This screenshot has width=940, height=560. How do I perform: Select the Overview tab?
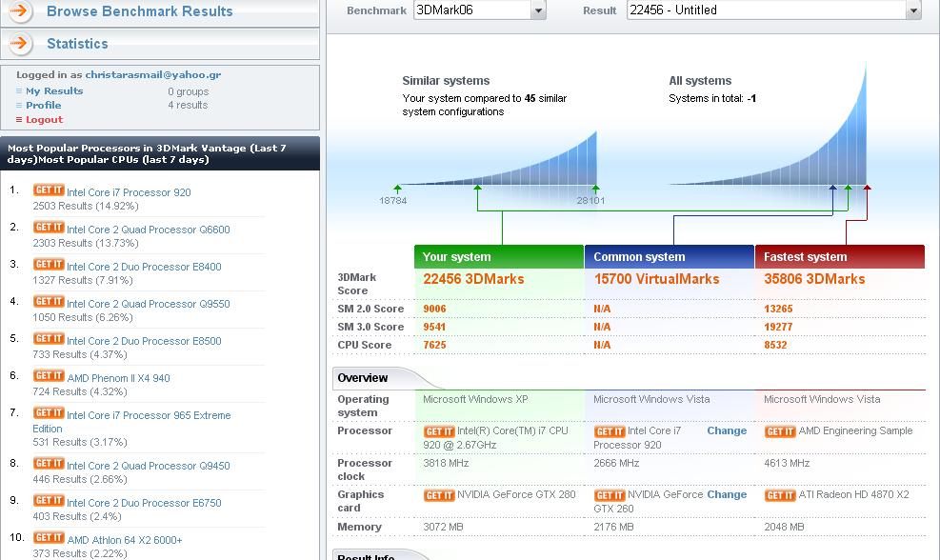[363, 378]
